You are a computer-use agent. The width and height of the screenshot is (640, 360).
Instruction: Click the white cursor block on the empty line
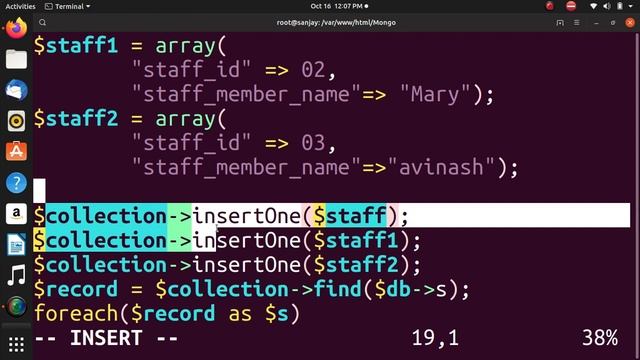tap(39, 191)
